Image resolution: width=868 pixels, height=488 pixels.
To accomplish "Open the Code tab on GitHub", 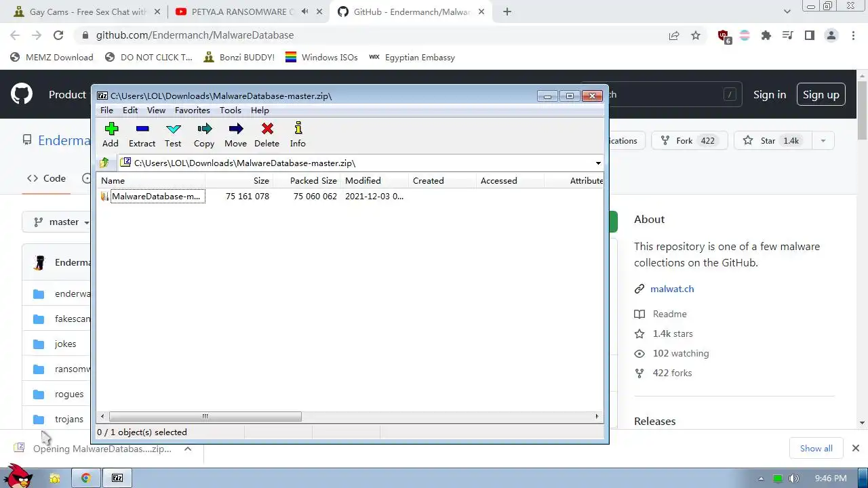I will click(46, 179).
